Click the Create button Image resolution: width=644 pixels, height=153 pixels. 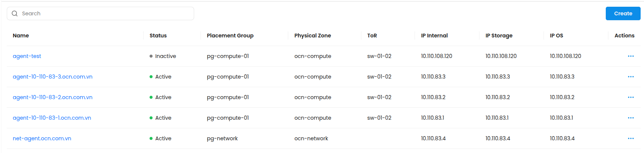point(623,13)
